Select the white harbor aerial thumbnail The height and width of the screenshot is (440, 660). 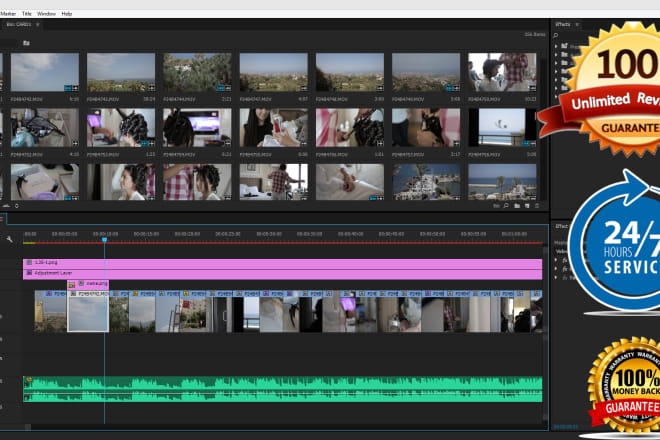(426, 182)
